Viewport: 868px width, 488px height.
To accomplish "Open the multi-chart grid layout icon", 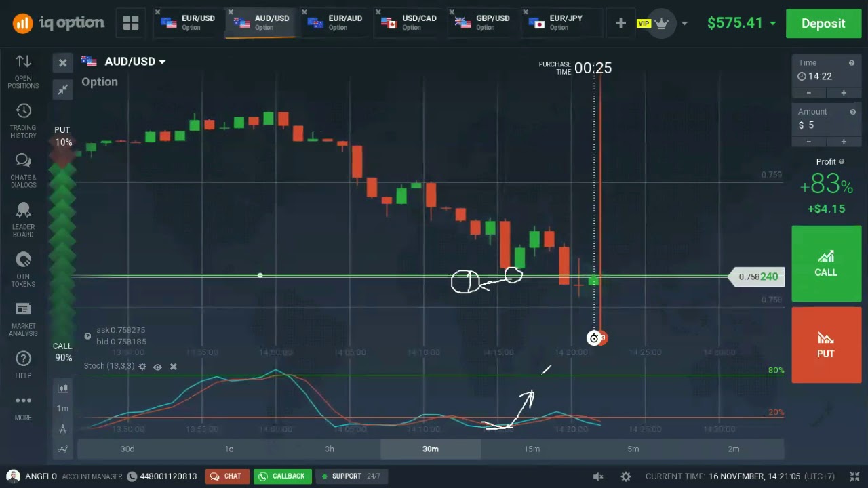I will point(131,23).
